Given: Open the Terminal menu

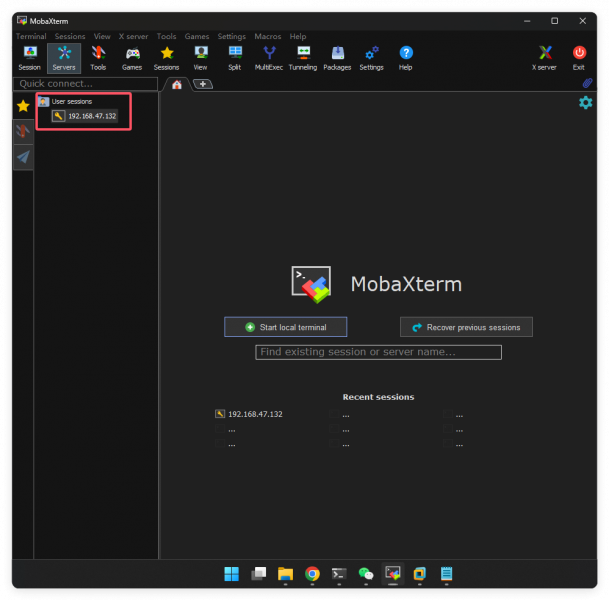Looking at the screenshot, I should [31, 36].
